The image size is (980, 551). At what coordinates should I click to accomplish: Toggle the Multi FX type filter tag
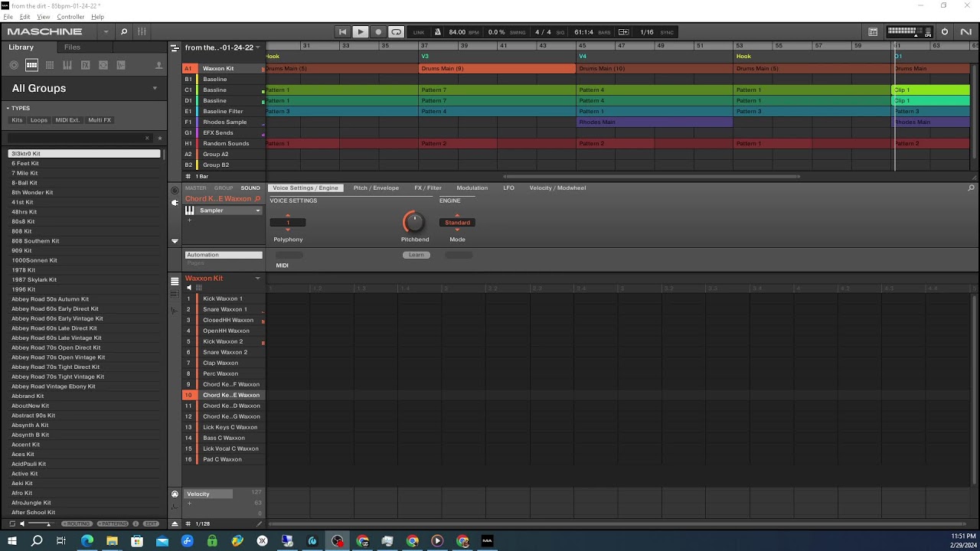(100, 120)
